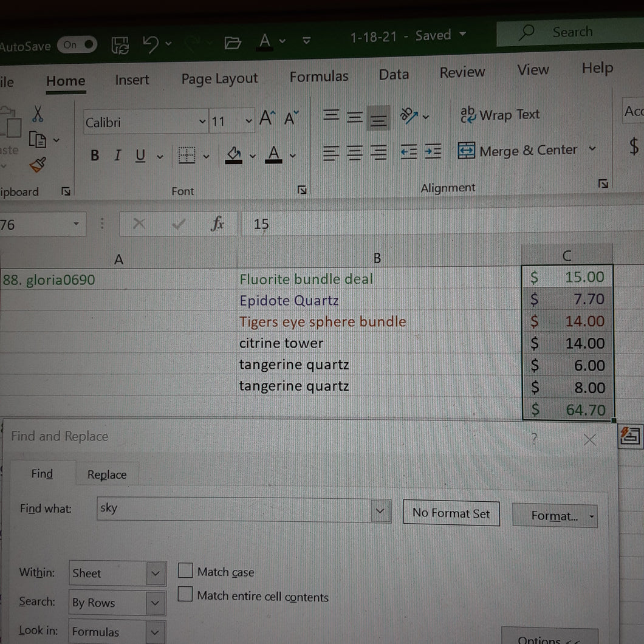Switch to the Replace tab
This screenshot has height=644, width=644.
107,474
